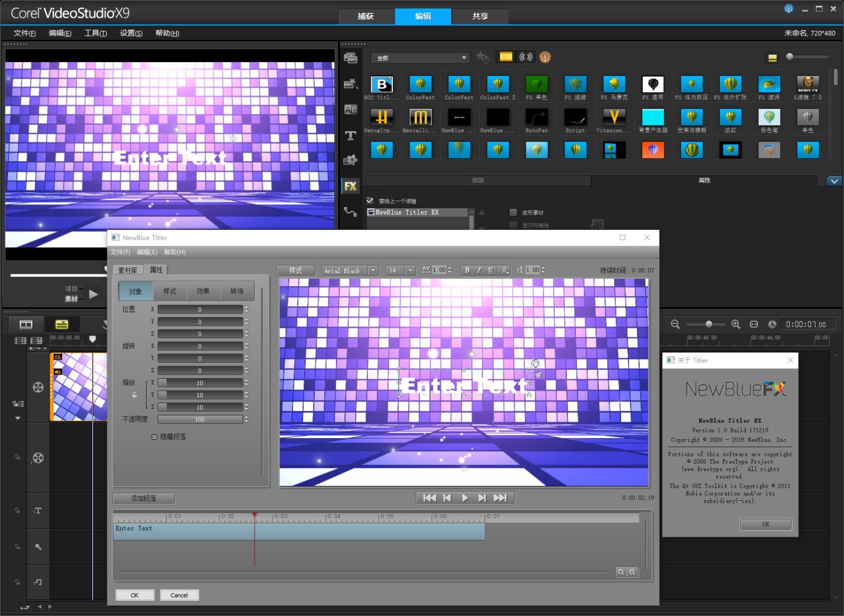Select the Boris FX G滤镜 7.0 filter
Screen dimensions: 844x616
click(x=808, y=84)
